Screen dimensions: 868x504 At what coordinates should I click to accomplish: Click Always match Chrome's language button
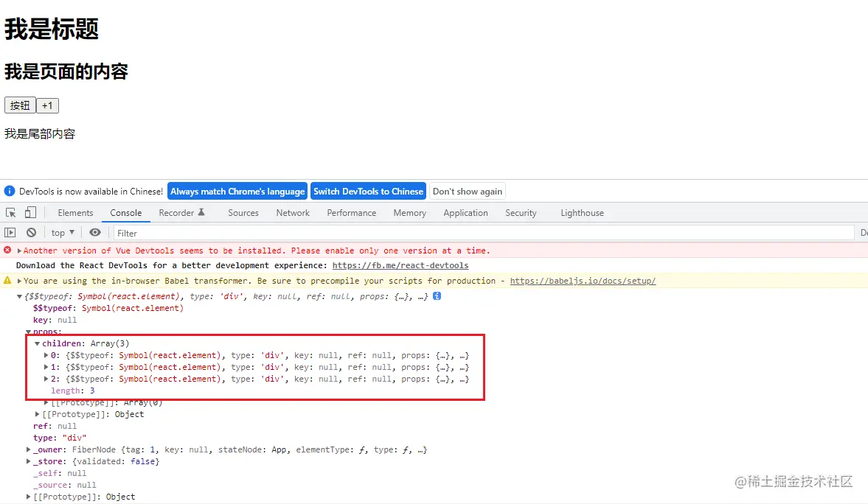point(237,192)
